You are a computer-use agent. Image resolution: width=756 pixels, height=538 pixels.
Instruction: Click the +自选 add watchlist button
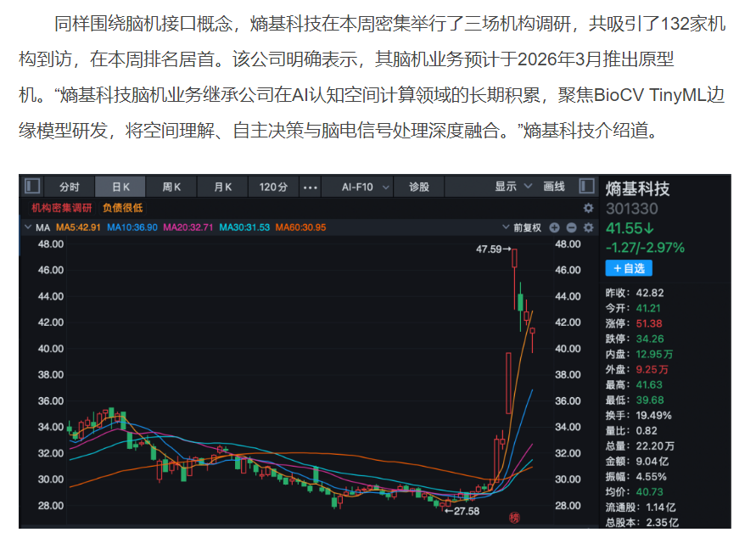pos(629,268)
